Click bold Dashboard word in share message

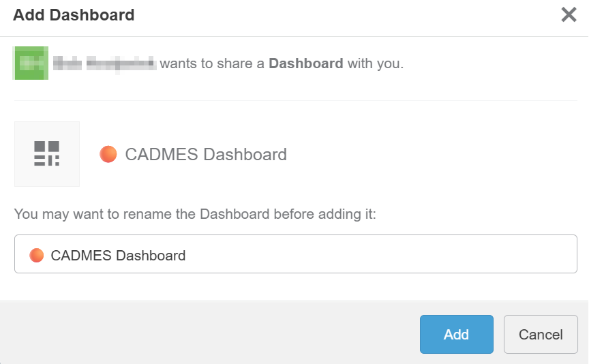tap(305, 63)
